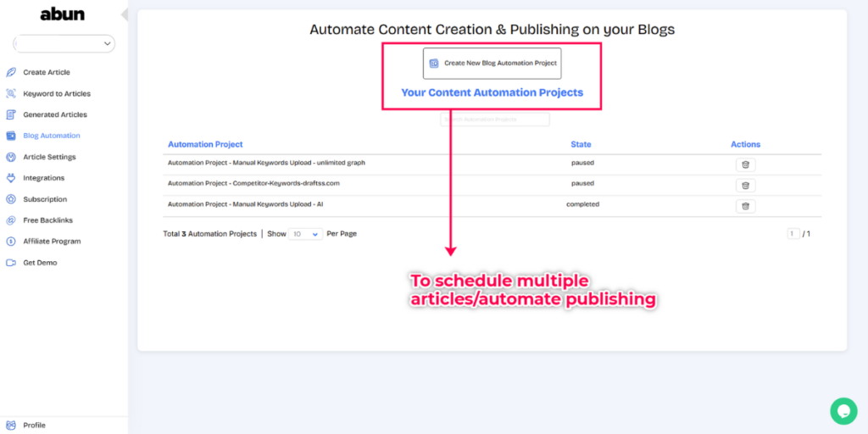The image size is (868, 434).
Task: Click the Blog Automation sidebar icon
Action: pos(10,136)
